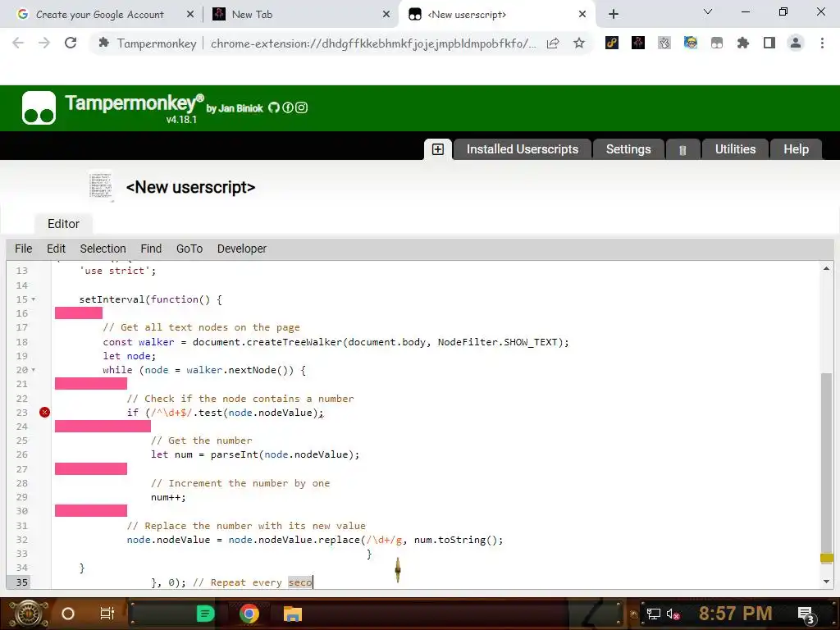Viewport: 840px width, 630px height.
Task: Click the by Jan Biniok link
Action: point(235,108)
